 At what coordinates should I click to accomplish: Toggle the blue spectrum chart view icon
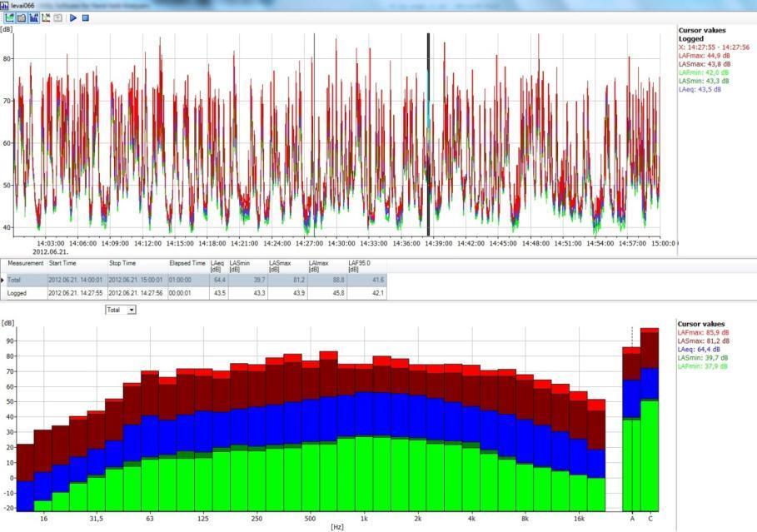click(33, 17)
